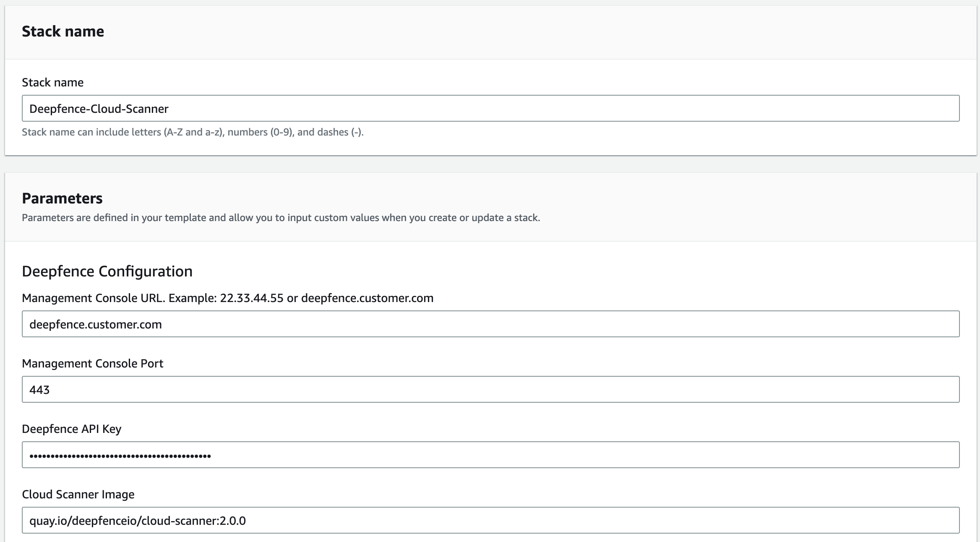Select the Management Console Port field
The width and height of the screenshot is (980, 542).
[x=490, y=389]
